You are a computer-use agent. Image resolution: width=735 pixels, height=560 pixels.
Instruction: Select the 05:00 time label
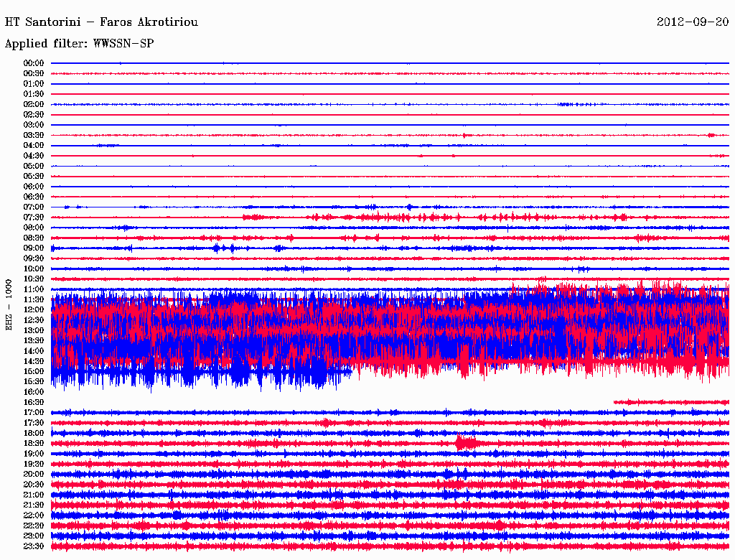pos(34,166)
